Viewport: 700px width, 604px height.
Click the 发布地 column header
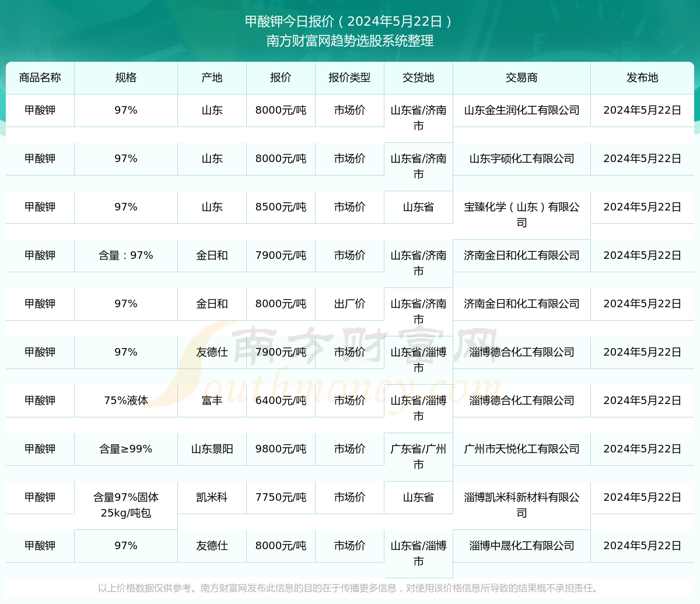(x=642, y=78)
